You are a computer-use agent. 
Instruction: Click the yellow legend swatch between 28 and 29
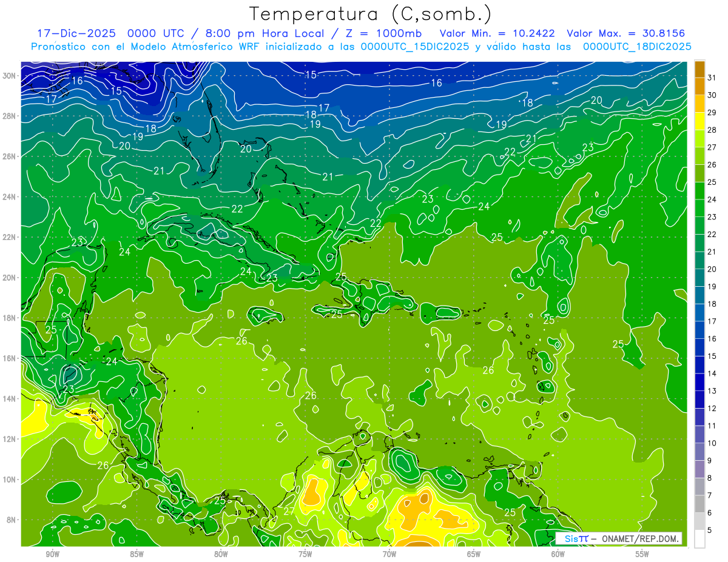pyautogui.click(x=699, y=121)
